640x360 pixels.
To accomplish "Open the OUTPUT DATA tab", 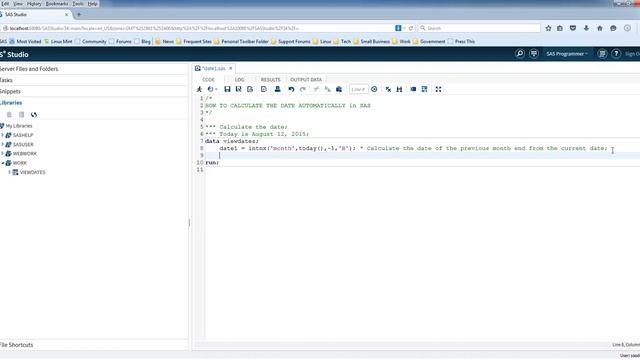I will 306,80.
